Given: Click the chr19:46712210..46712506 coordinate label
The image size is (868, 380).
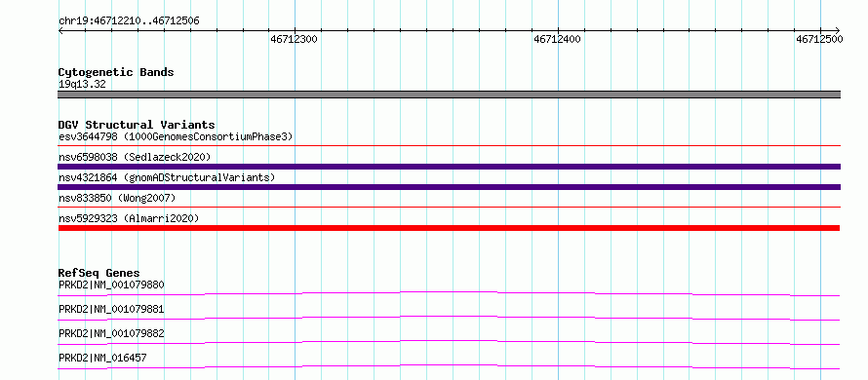Looking at the screenshot, I should click(129, 21).
